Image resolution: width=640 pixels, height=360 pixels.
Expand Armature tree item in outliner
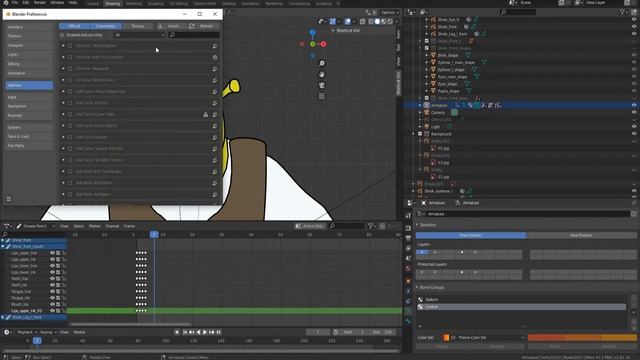click(420, 105)
